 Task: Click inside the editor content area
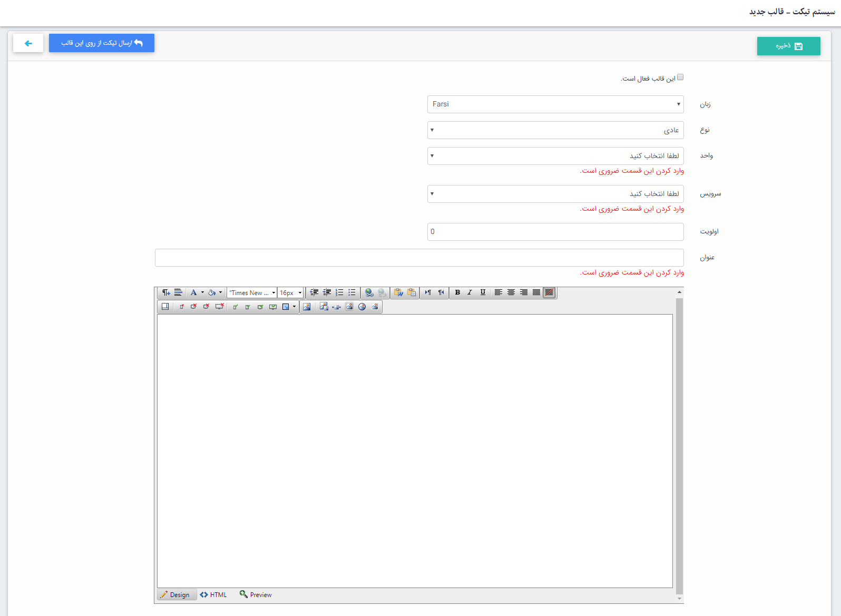pos(415,451)
